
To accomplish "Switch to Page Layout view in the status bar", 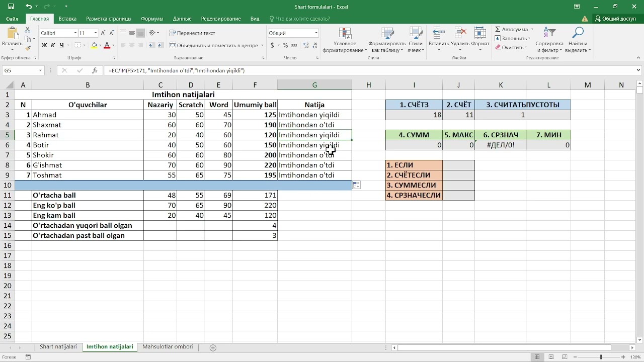I will coord(551,357).
